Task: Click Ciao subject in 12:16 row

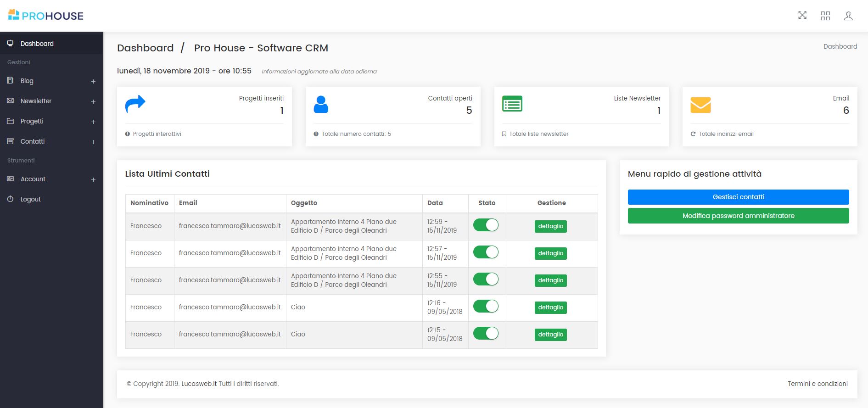Action: [298, 307]
